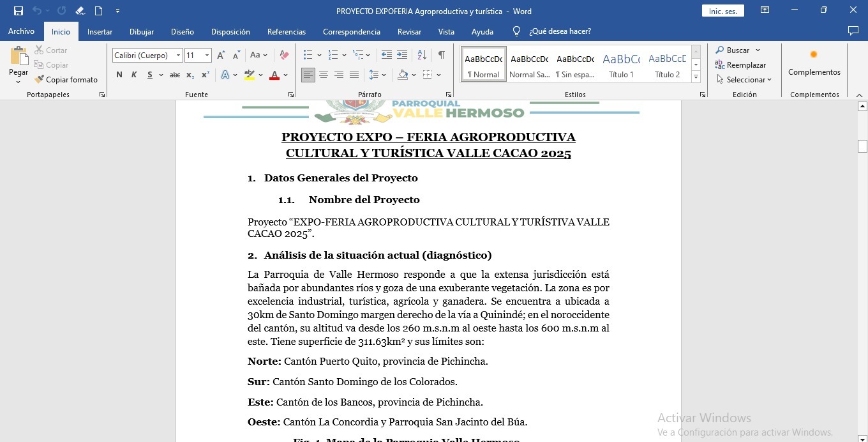Toggle bold (N) formatting
Viewport: 868px width, 442px height.
[x=119, y=75]
